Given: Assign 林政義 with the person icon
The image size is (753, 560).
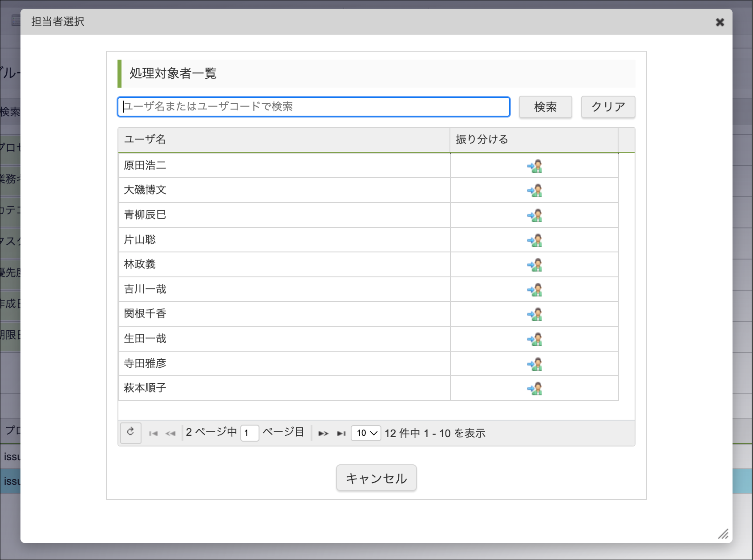Looking at the screenshot, I should [534, 265].
